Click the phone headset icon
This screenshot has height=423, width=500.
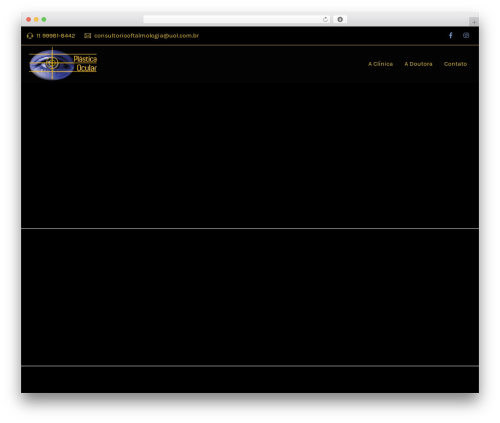[30, 36]
